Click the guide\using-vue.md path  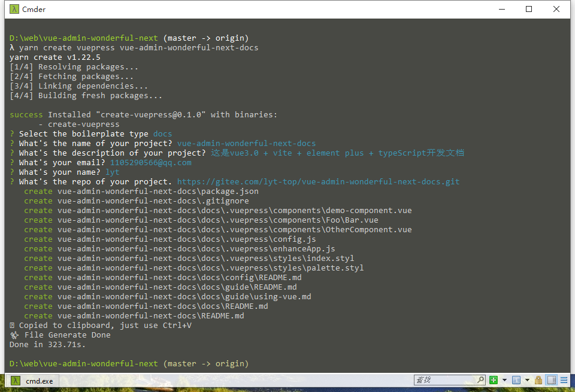(184, 296)
